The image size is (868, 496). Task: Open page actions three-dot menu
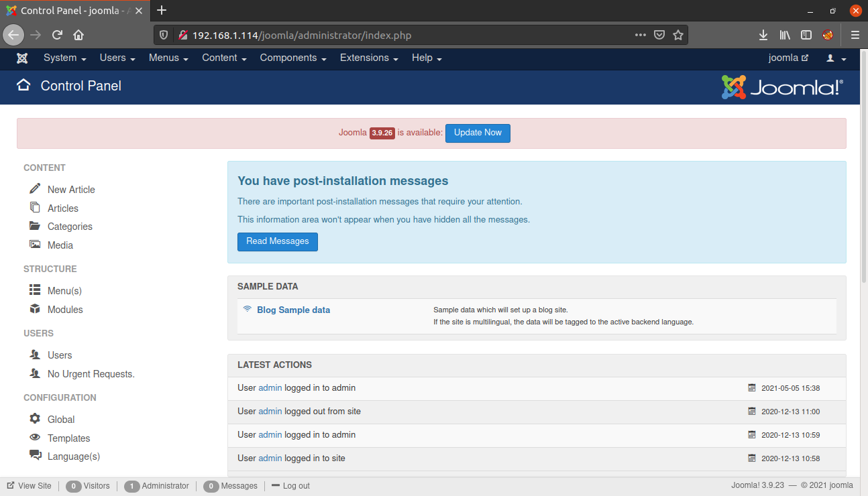coord(641,35)
